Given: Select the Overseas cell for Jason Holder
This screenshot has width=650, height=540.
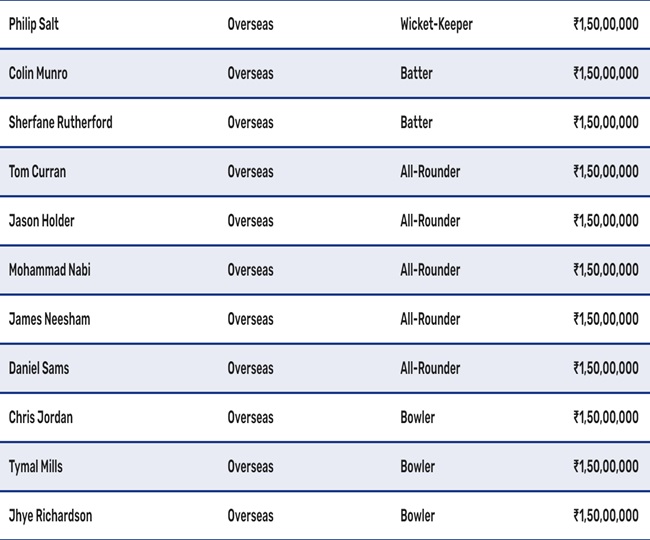Looking at the screenshot, I should click(x=250, y=220).
